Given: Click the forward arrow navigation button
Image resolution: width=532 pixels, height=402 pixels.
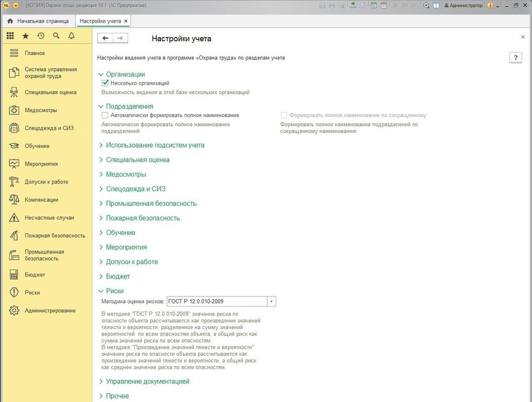Looking at the screenshot, I should 120,38.
